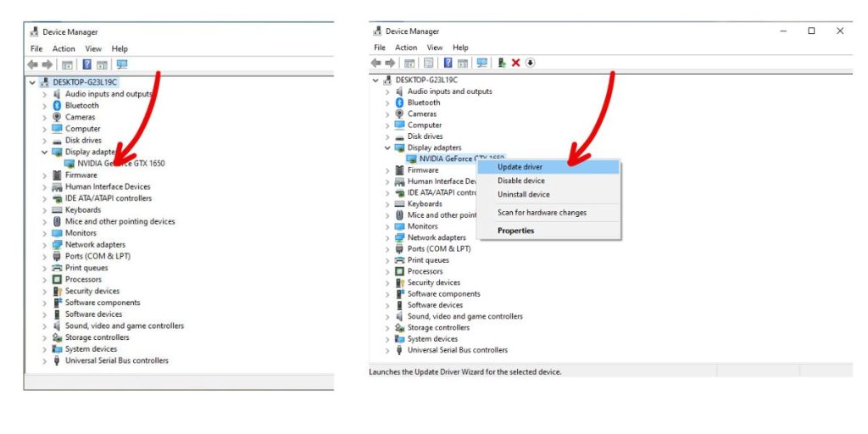
Task: Select DESKTOP-G23L19C root in the right window
Action: click(426, 80)
